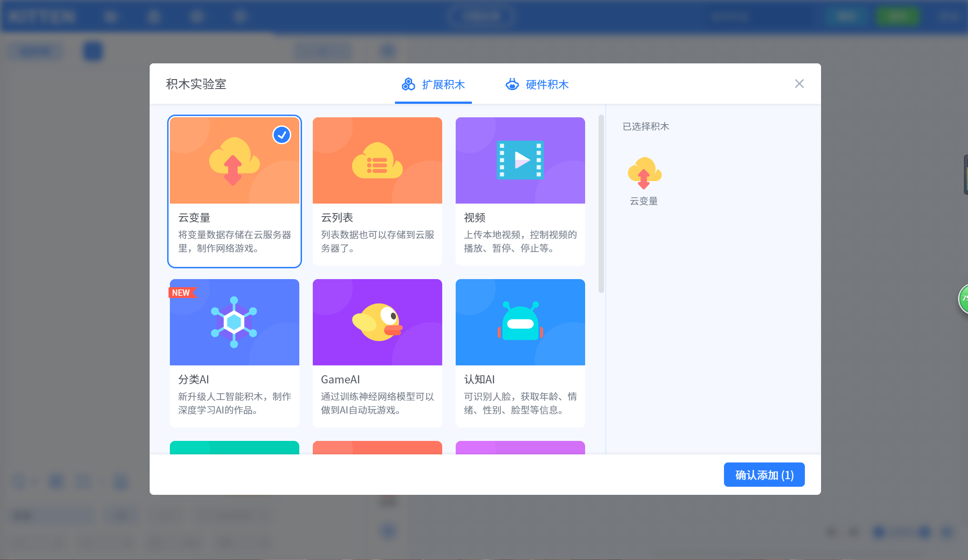Click the GameAI card title
The width and height of the screenshot is (968, 560).
point(340,379)
